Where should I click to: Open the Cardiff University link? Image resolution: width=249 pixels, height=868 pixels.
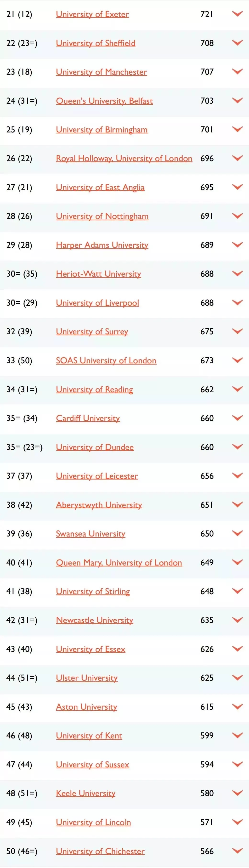[x=88, y=418]
